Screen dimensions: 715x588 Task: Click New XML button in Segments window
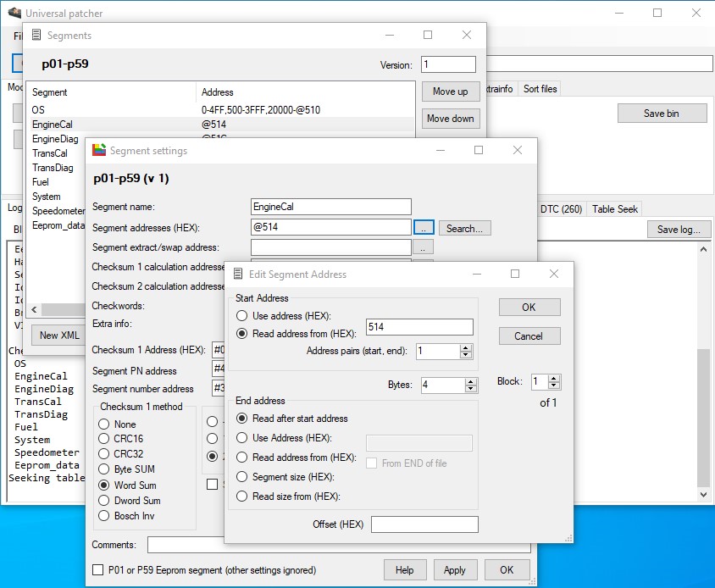[x=58, y=336]
